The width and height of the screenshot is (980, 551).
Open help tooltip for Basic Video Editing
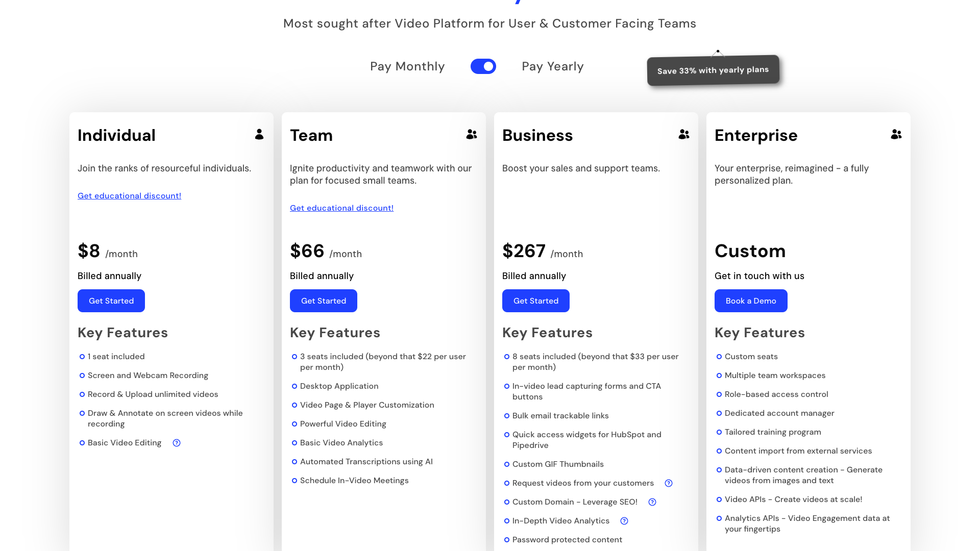tap(176, 443)
